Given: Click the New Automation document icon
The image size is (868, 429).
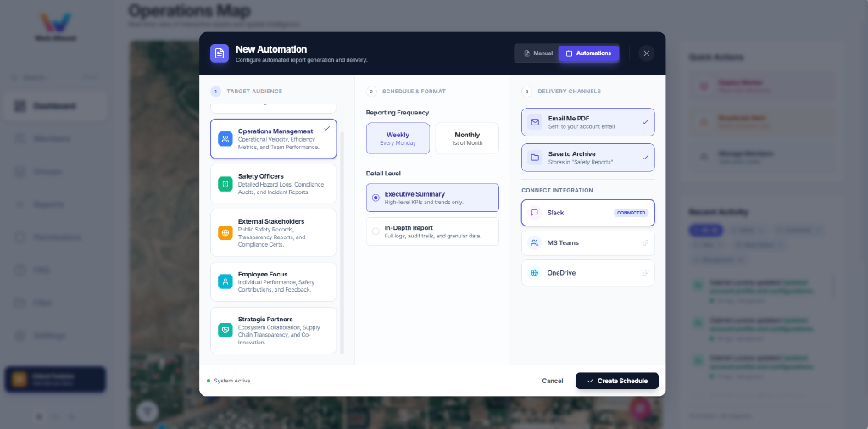Looking at the screenshot, I should click(x=220, y=53).
